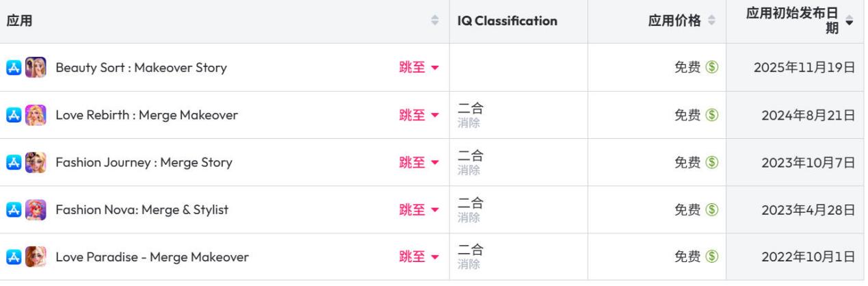
Task: Sort by 应用初始发布日期 column header
Action: [850, 21]
